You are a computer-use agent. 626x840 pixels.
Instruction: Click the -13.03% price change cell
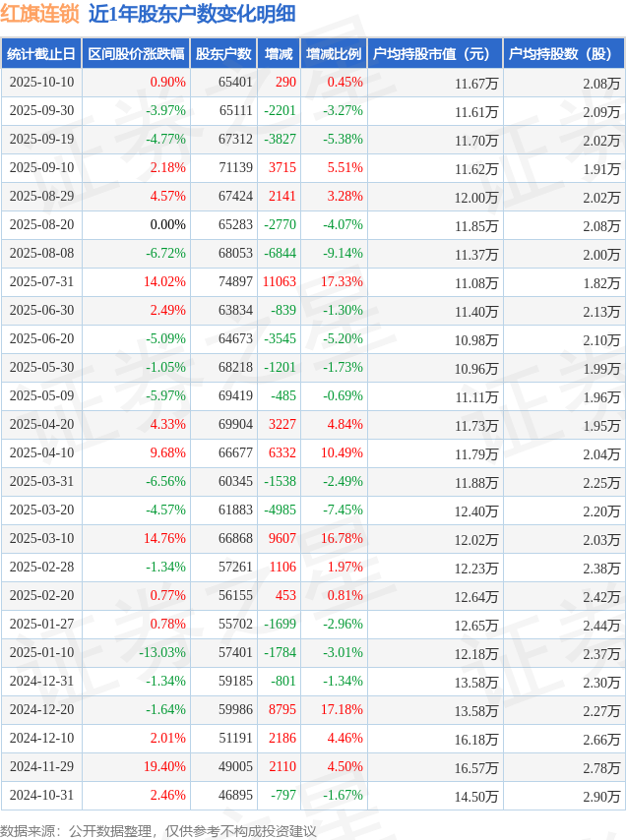[161, 653]
